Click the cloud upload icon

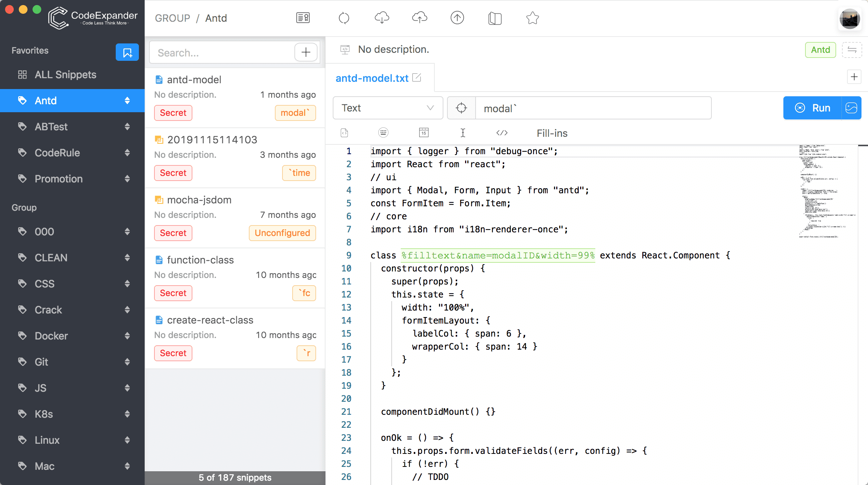pyautogui.click(x=420, y=18)
